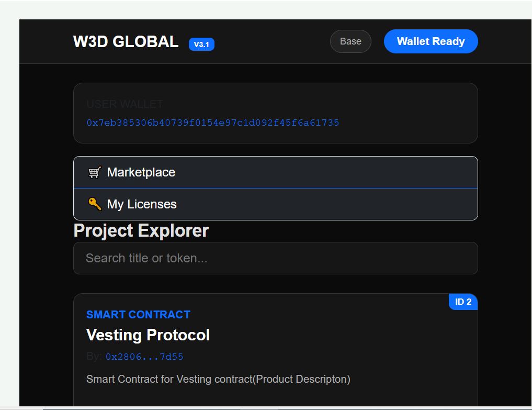Open the Vesting Protocol title

coord(148,335)
